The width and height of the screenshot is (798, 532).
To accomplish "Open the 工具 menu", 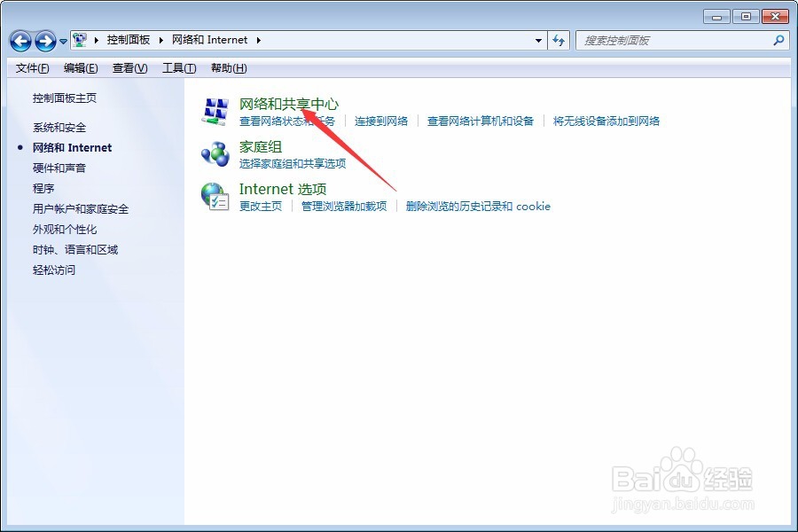I will tap(179, 67).
